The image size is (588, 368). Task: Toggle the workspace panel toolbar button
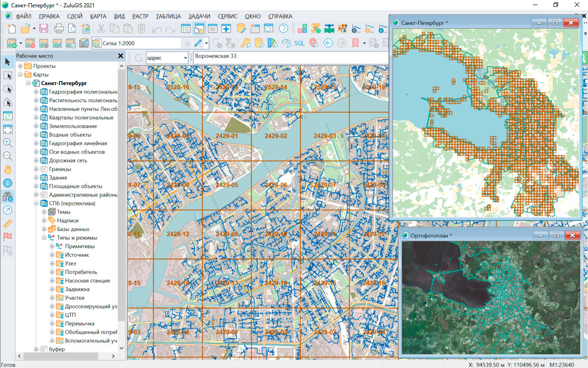coord(199,29)
